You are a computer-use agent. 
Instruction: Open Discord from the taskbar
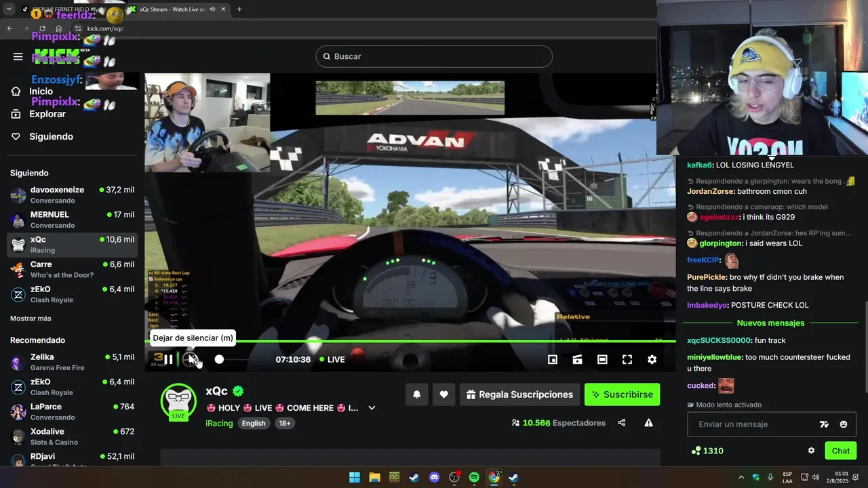pos(434,477)
